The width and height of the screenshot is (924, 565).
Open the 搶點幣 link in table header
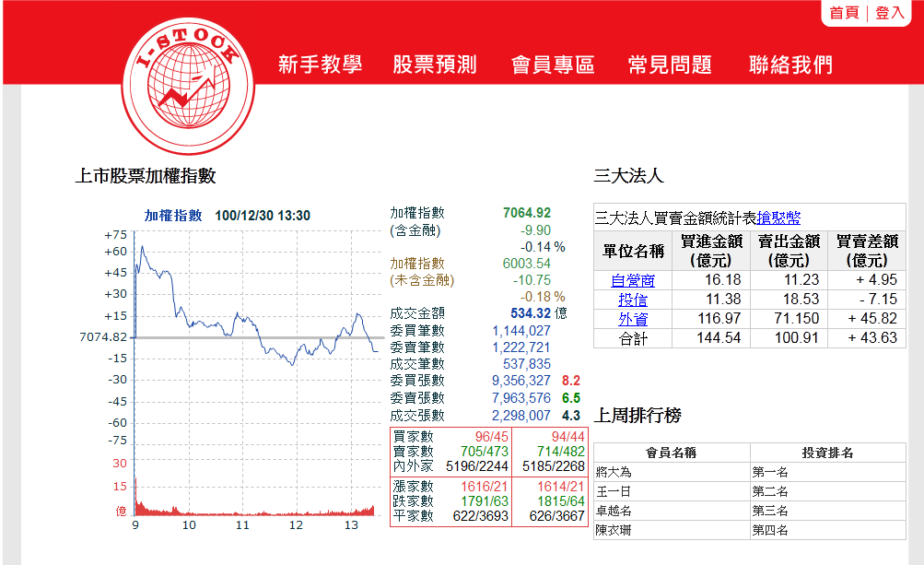pyautogui.click(x=778, y=218)
